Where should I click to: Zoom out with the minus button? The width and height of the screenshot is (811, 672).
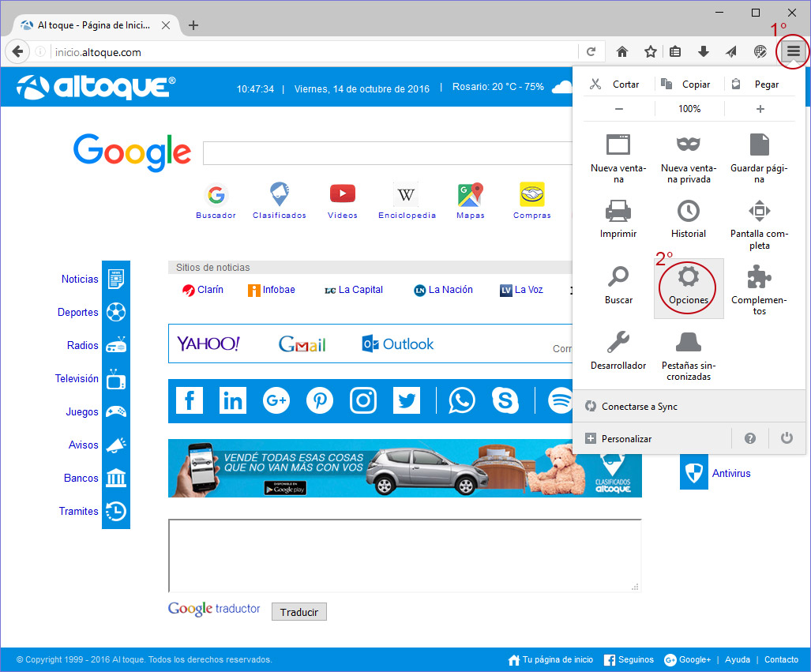618,109
